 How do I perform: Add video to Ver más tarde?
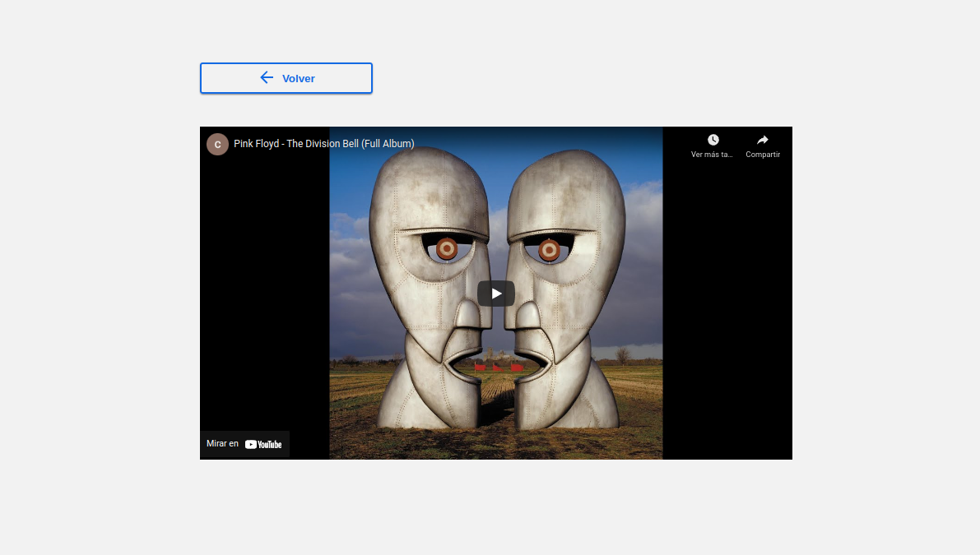coord(713,146)
